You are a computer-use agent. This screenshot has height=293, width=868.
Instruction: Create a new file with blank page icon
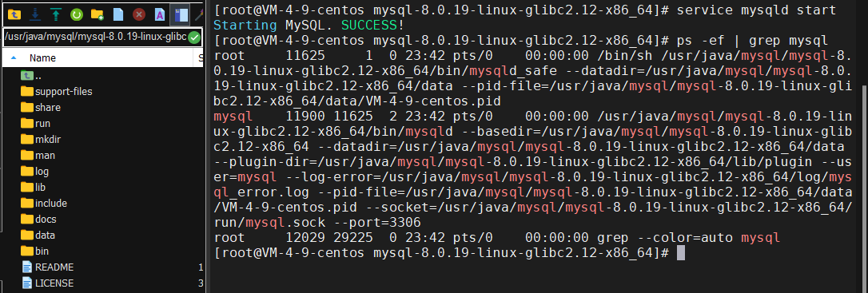(x=118, y=14)
